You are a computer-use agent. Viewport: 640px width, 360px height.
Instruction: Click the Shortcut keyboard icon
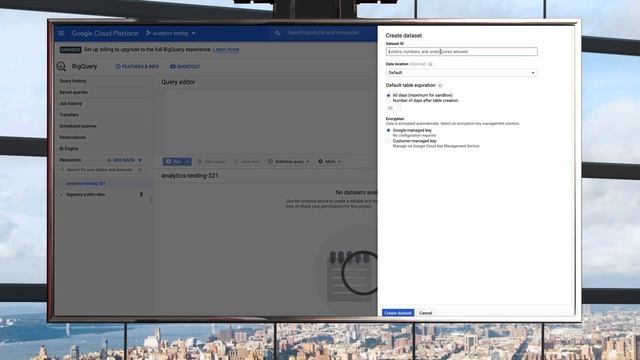click(x=173, y=67)
